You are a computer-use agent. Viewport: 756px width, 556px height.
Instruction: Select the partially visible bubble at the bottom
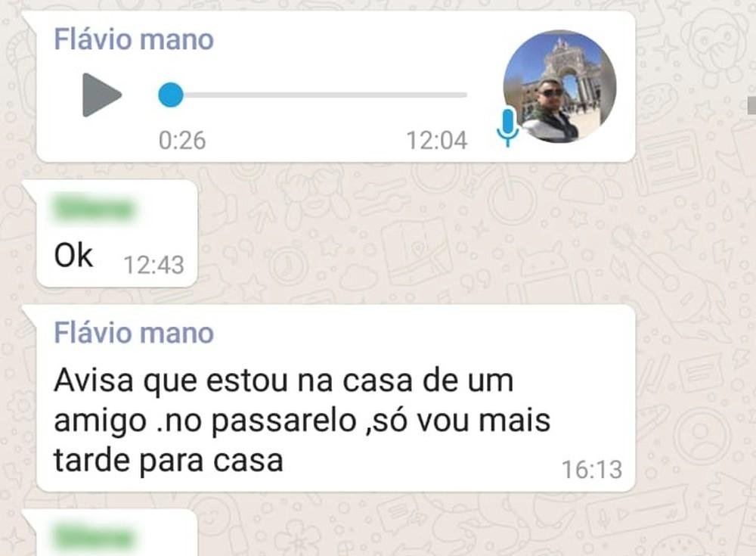(x=116, y=534)
